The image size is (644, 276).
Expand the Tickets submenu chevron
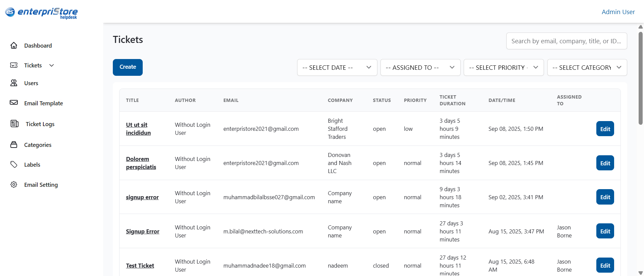click(52, 65)
